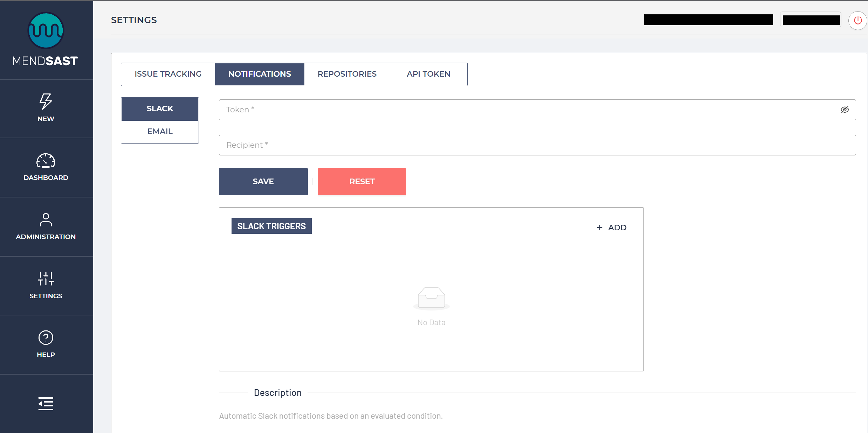Collapse the sidebar menu icon
868x433 pixels.
click(x=46, y=404)
